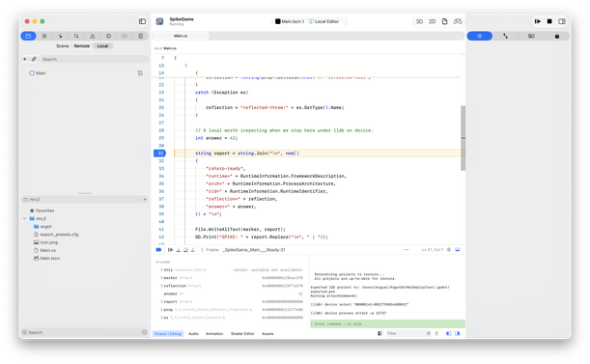Select the Remote scene tab
This screenshot has height=364, width=590.
pos(82,46)
